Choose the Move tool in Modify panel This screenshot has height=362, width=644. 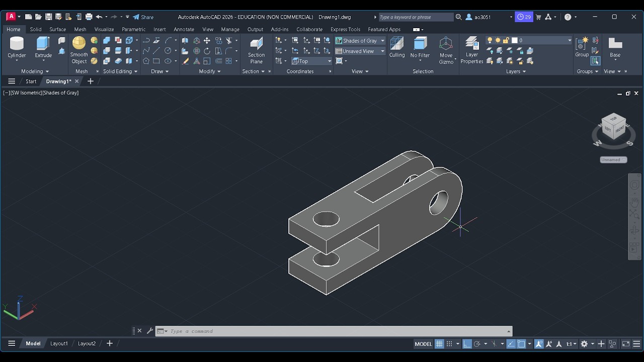coord(207,40)
